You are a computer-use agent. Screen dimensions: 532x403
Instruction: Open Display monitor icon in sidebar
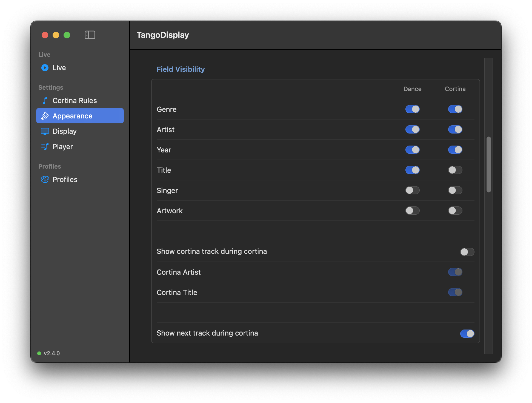(x=45, y=131)
